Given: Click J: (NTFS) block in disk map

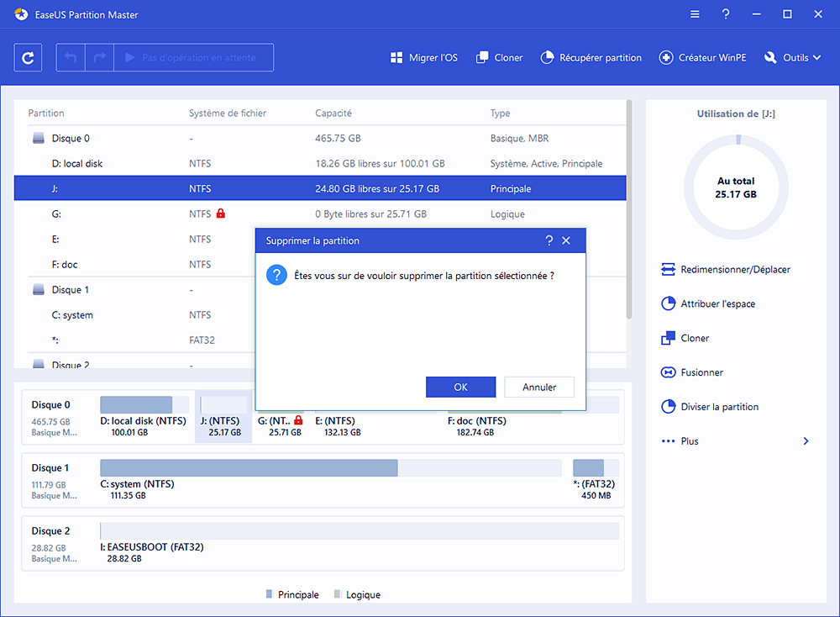Looking at the screenshot, I should click(x=223, y=416).
